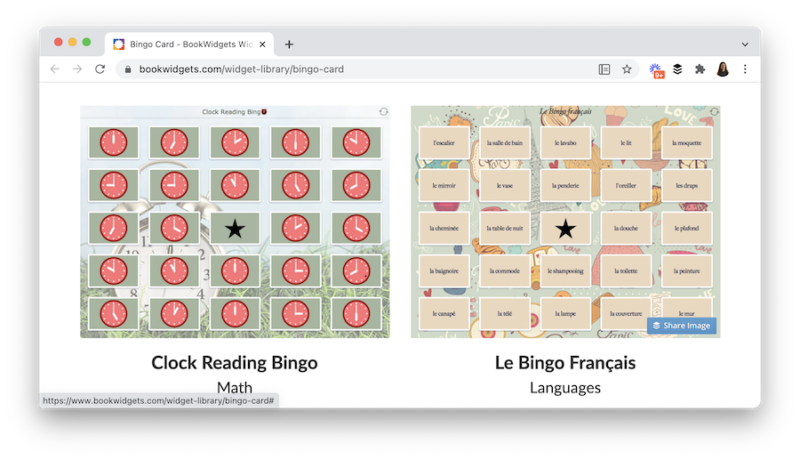The height and width of the screenshot is (460, 800).
Task: Select the "le vase" bingo square
Action: tap(505, 186)
